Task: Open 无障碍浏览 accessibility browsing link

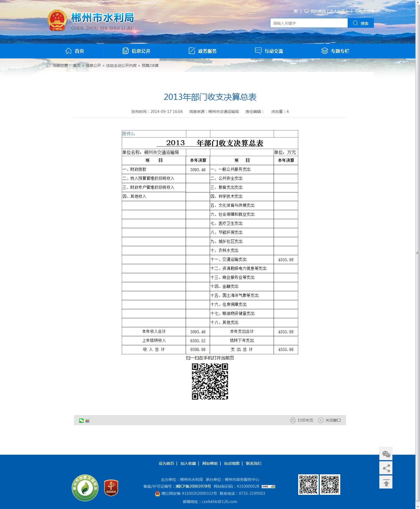Action: pyautogui.click(x=364, y=11)
